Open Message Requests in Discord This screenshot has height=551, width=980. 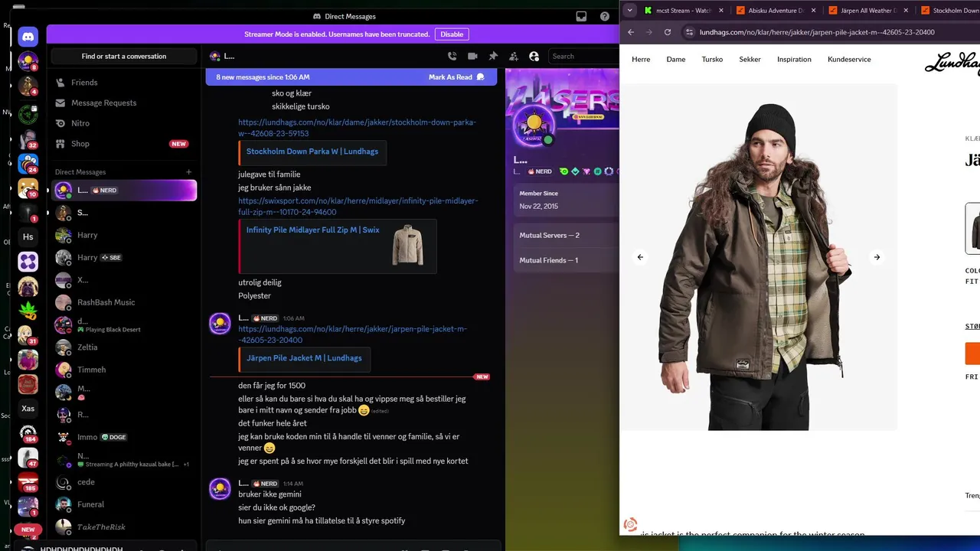point(124,103)
